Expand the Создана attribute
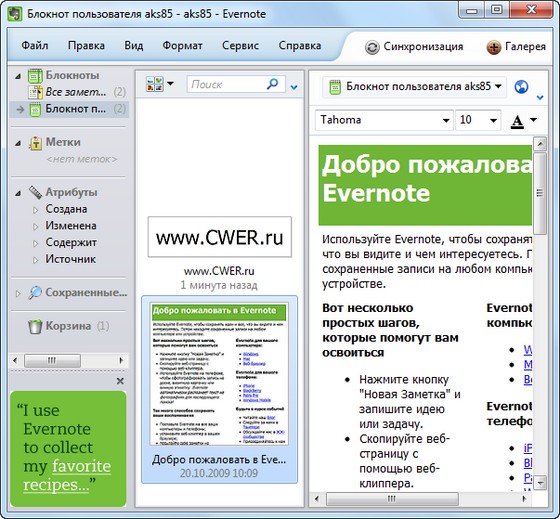Screen dimensions: 560x519 (x=35, y=210)
